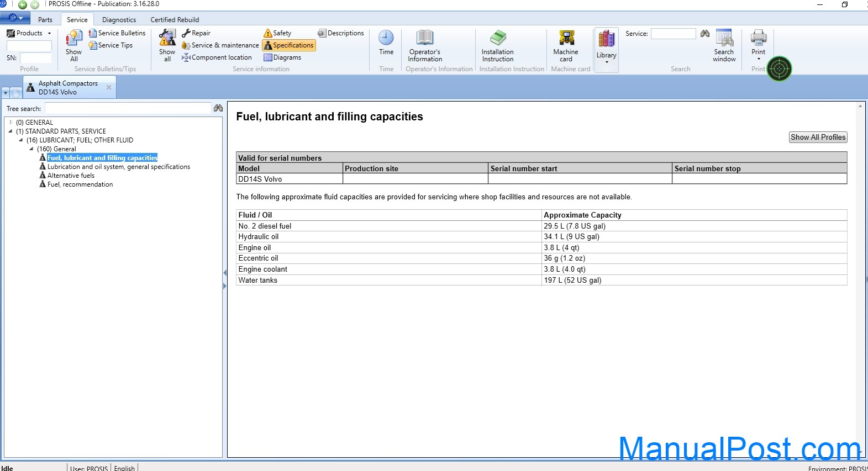Click the Tree search binoculars icon
Screen dimensions: 868x471
218,108
